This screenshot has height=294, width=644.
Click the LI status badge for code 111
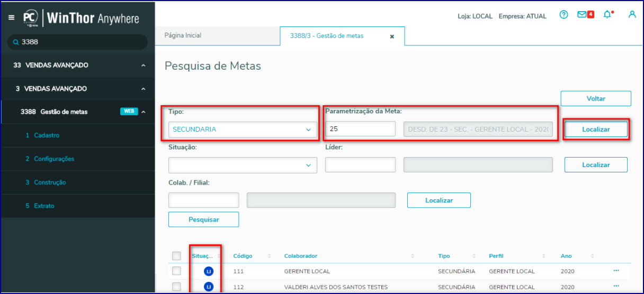coord(209,271)
